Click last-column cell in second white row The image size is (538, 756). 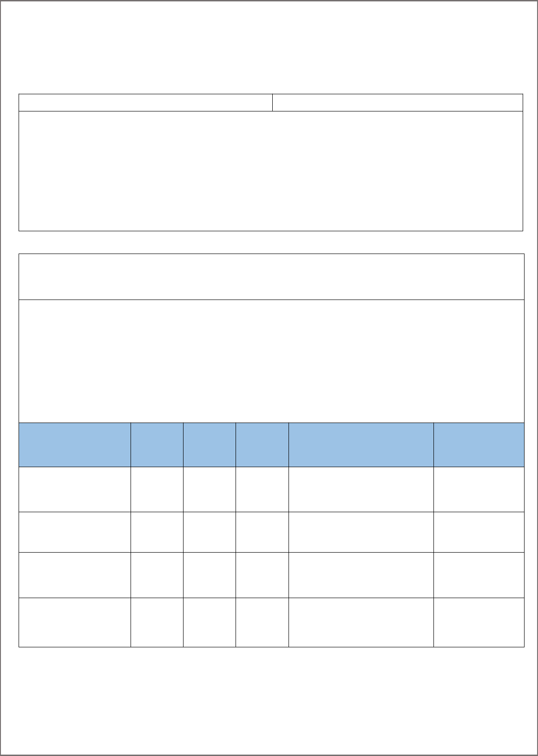[479, 532]
